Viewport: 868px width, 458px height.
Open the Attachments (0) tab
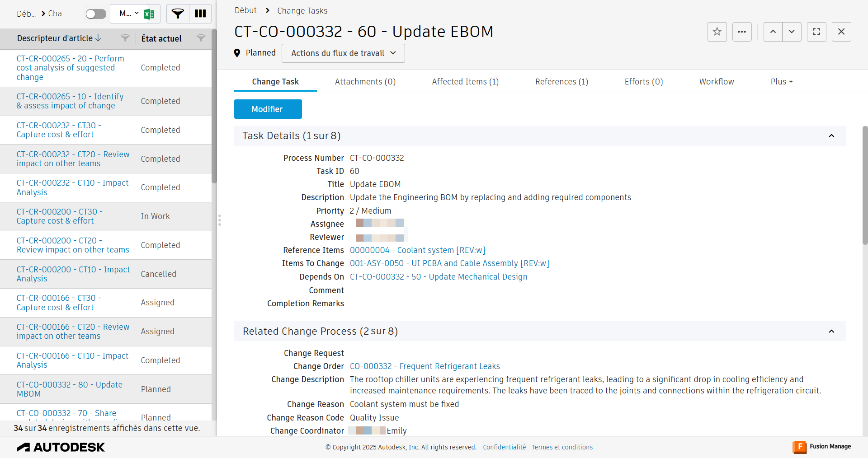pyautogui.click(x=365, y=82)
